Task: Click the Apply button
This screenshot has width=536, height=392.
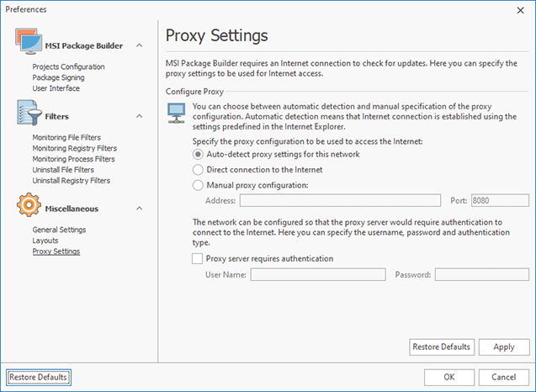Action: [x=504, y=347]
